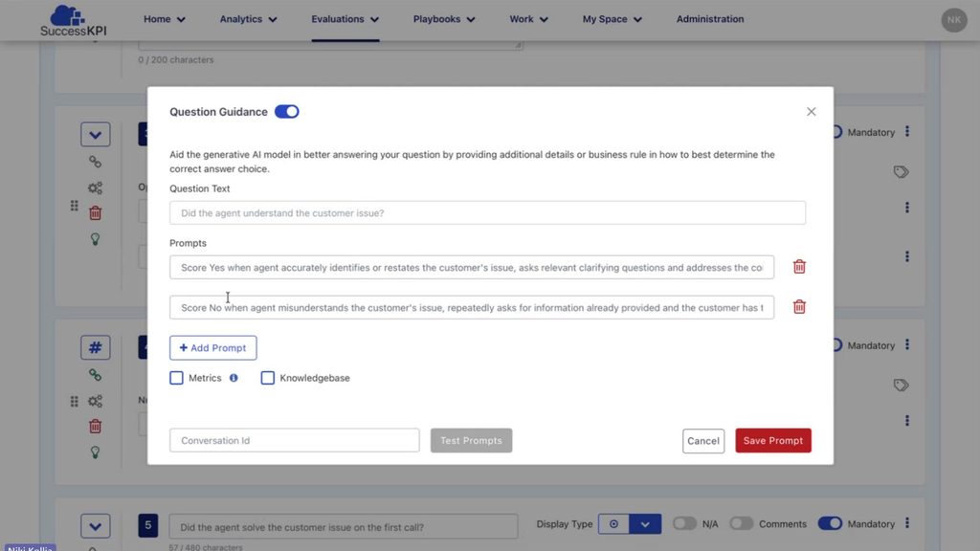Open the gears settings on question 3 card
Viewport: 980px width, 551px height.
click(95, 187)
